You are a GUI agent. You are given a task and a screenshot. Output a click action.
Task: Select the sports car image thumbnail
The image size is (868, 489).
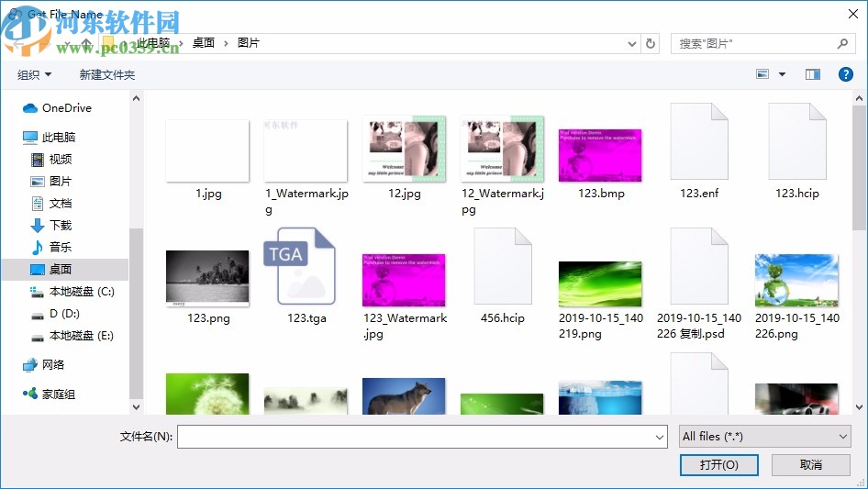pos(796,399)
